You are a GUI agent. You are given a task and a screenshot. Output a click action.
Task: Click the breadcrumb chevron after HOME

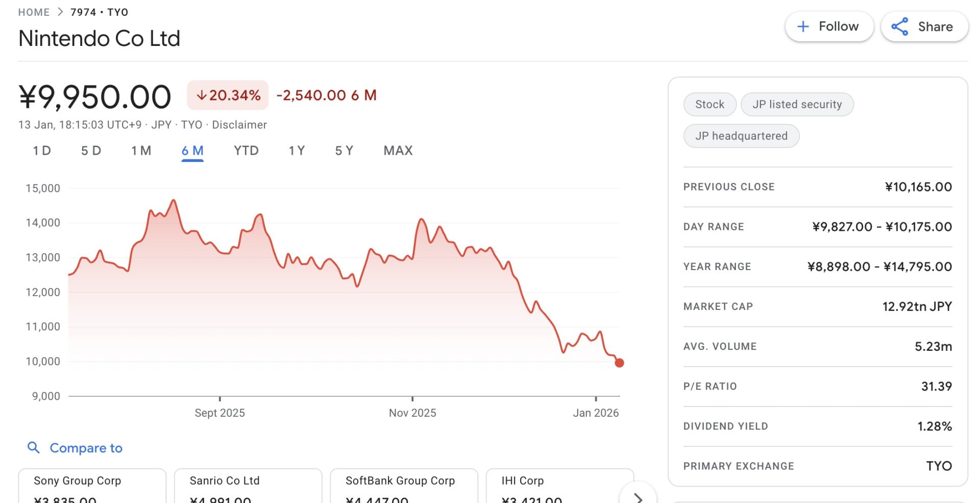pyautogui.click(x=60, y=12)
